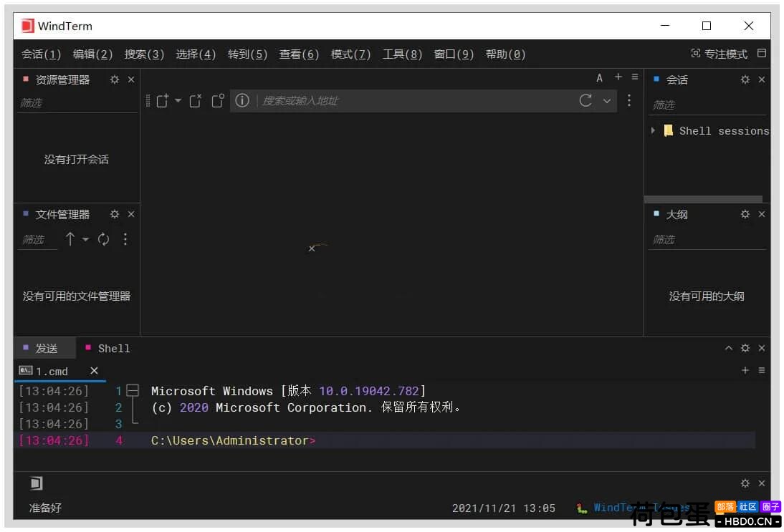
Task: Open the 模式(7) menu
Action: coord(350,54)
